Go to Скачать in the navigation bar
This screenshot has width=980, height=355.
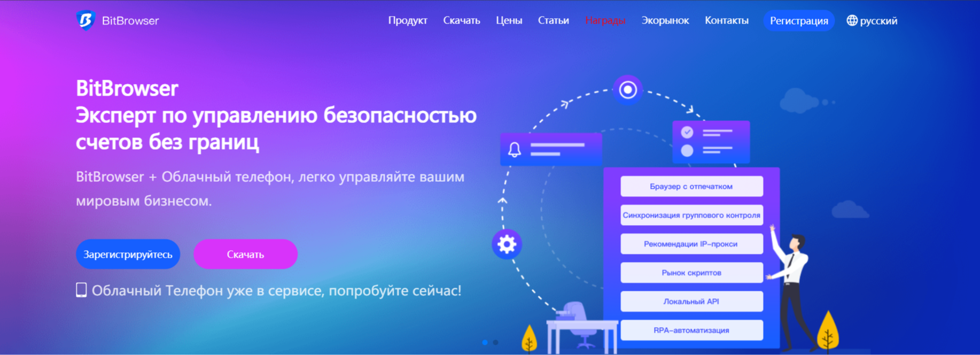[x=462, y=20]
